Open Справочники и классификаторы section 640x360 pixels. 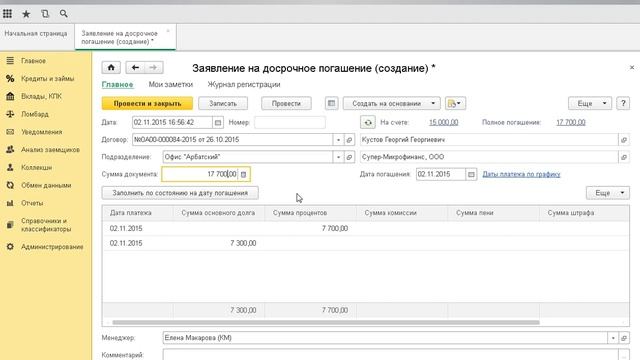46,225
